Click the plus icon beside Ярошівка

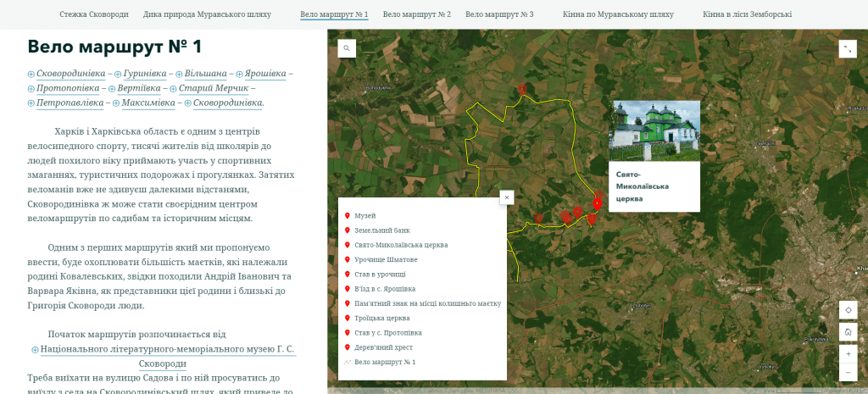240,75
